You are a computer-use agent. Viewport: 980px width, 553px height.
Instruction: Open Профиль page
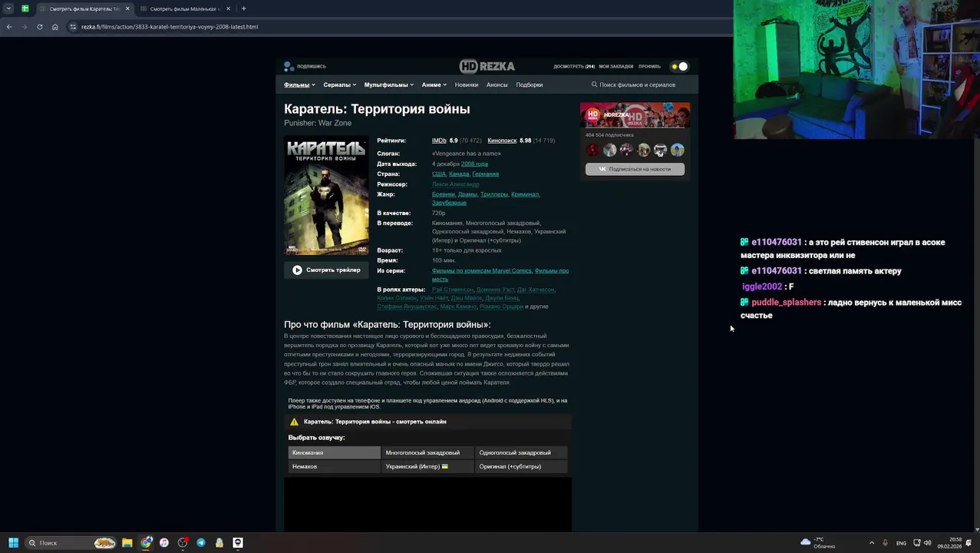click(649, 67)
